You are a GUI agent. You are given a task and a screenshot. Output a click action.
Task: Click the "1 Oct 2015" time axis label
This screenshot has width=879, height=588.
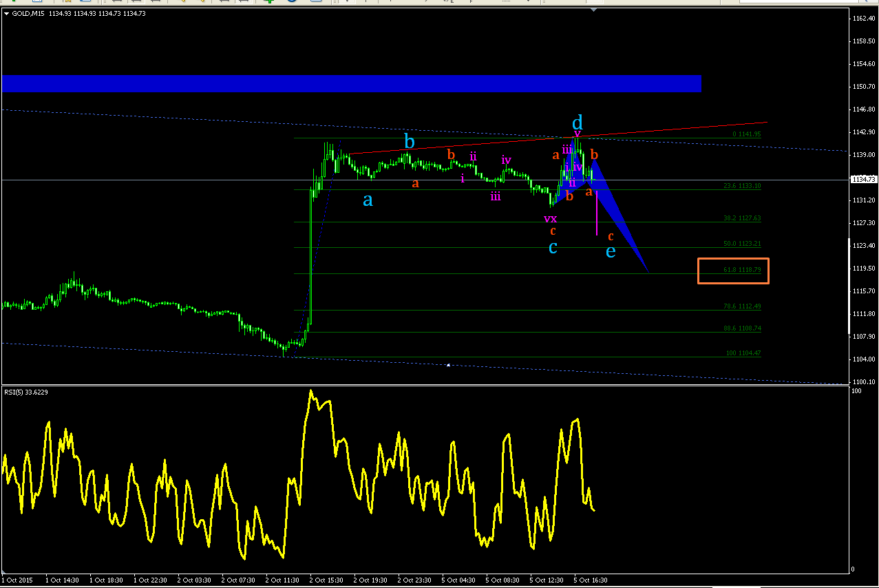pyautogui.click(x=17, y=580)
